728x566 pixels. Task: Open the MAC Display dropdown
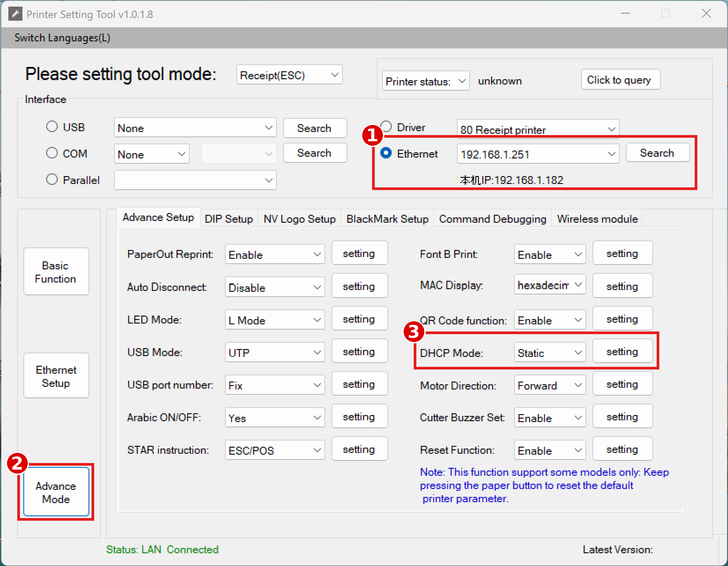point(550,285)
